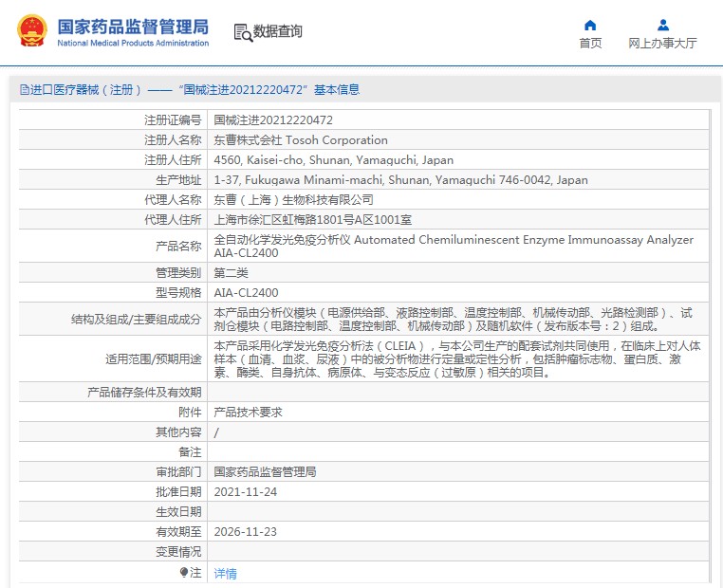Select 第二类 management category value
Image resolution: width=723 pixels, height=588 pixels.
[x=231, y=273]
